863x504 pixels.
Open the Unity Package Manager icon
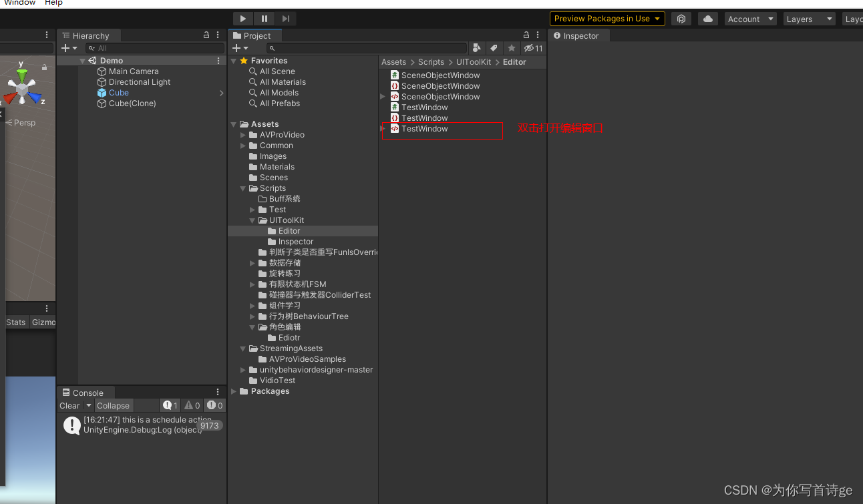click(681, 19)
